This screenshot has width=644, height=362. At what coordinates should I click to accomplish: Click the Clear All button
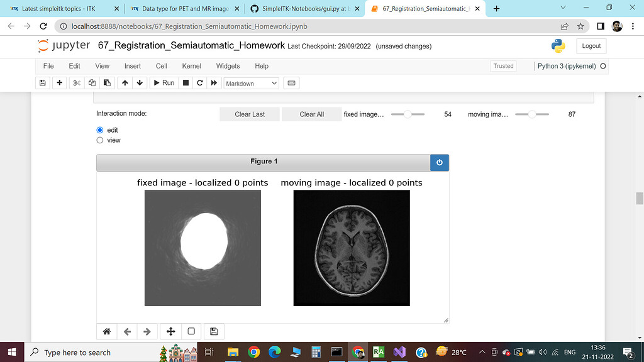[311, 114]
